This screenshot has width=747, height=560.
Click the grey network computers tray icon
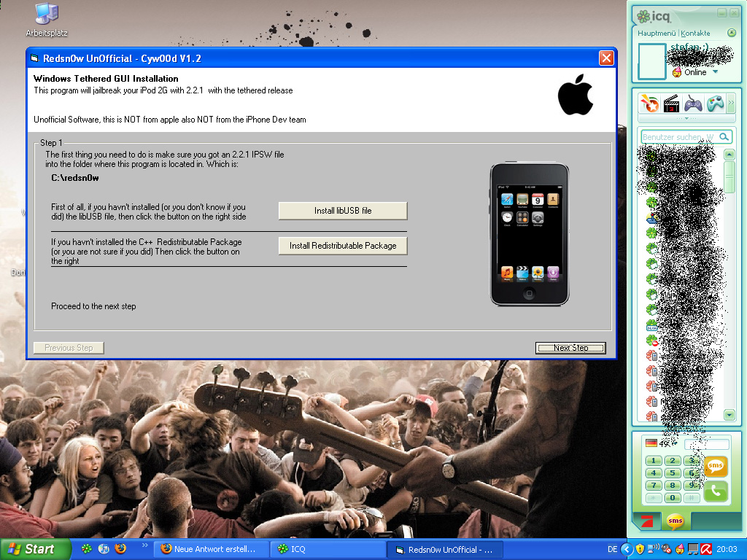pos(693,549)
